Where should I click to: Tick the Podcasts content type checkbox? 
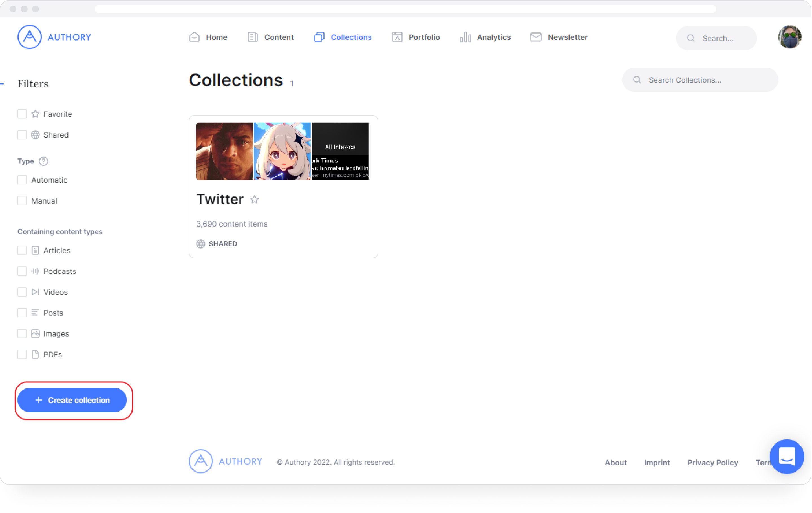tap(22, 271)
